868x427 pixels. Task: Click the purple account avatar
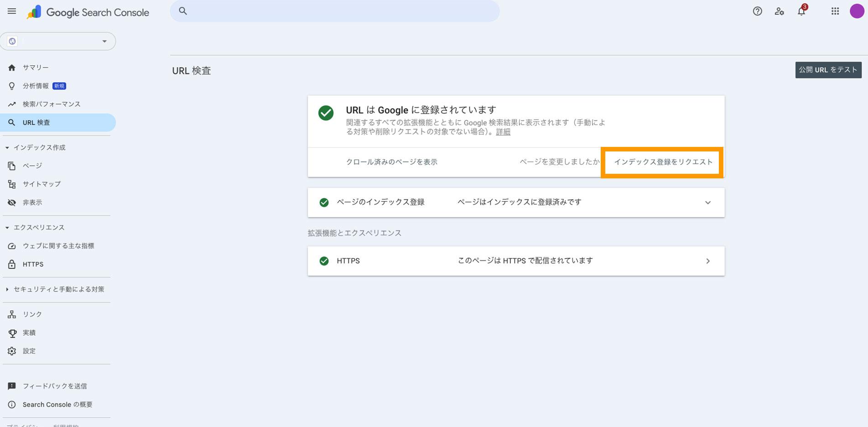pos(857,11)
